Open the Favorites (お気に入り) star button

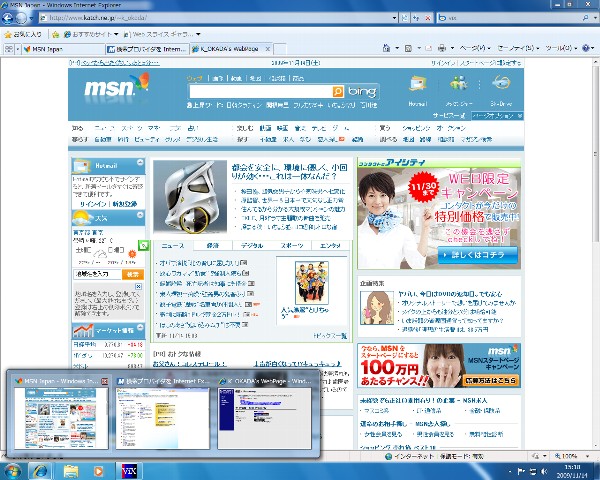pos(23,34)
